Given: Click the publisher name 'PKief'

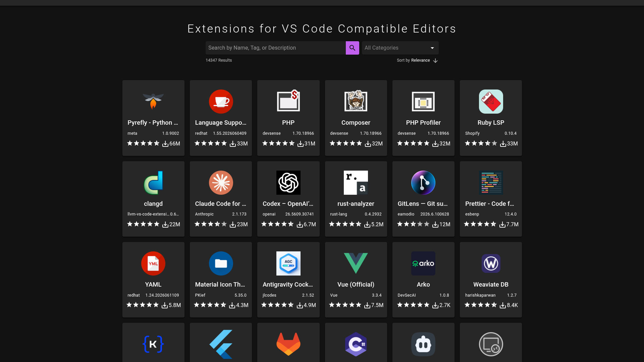Looking at the screenshot, I should [200, 295].
